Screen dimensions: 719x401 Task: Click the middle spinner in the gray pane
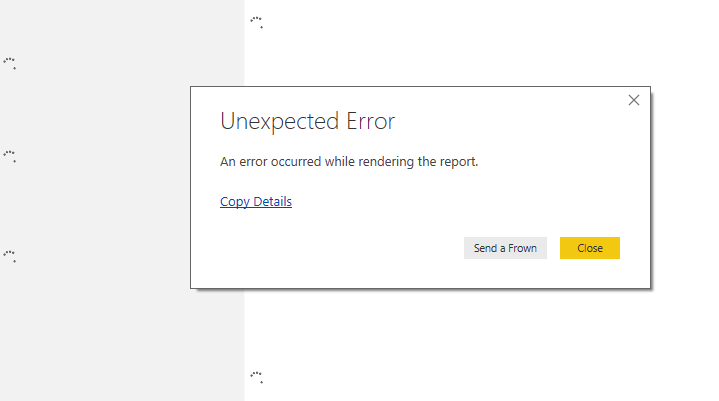pos(10,156)
